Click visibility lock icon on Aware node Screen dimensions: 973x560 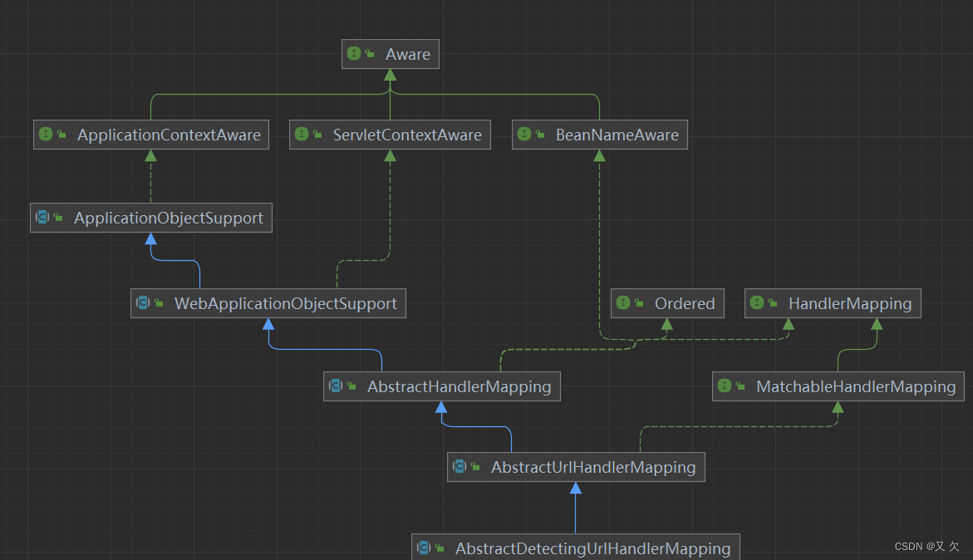click(370, 54)
